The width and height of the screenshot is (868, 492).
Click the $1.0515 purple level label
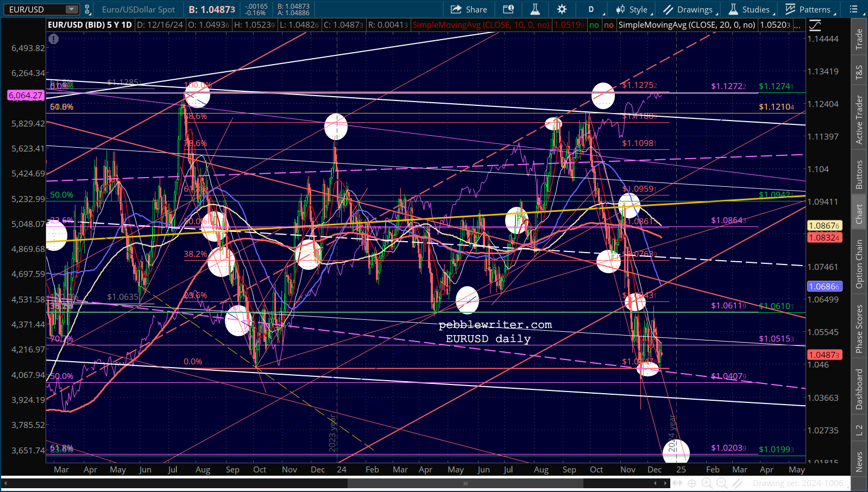tap(776, 339)
